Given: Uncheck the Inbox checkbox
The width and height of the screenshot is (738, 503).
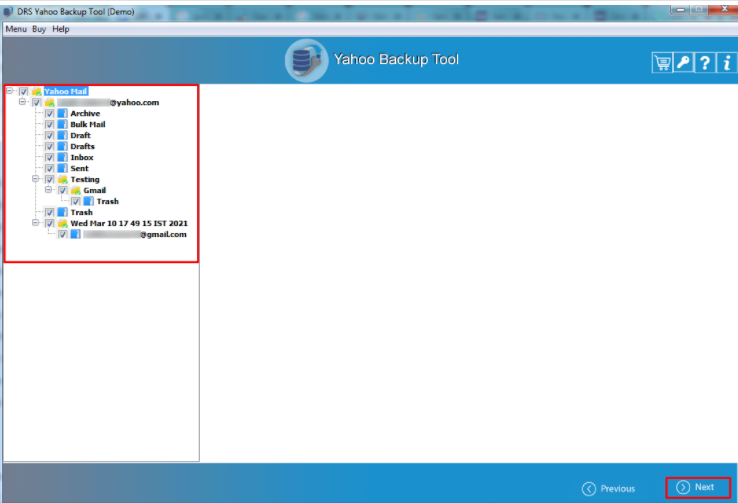Looking at the screenshot, I should [x=49, y=157].
